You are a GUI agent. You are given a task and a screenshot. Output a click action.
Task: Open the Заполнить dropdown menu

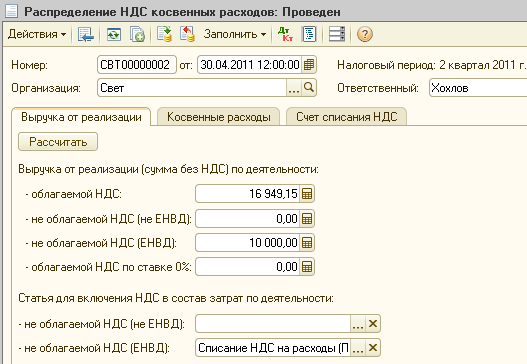click(x=235, y=34)
